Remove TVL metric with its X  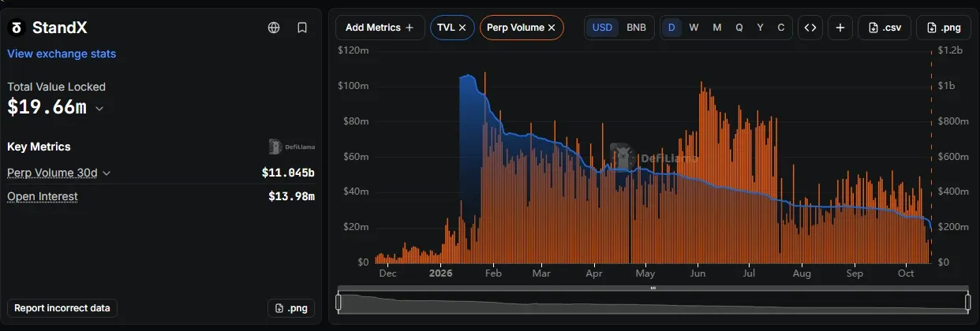click(462, 28)
